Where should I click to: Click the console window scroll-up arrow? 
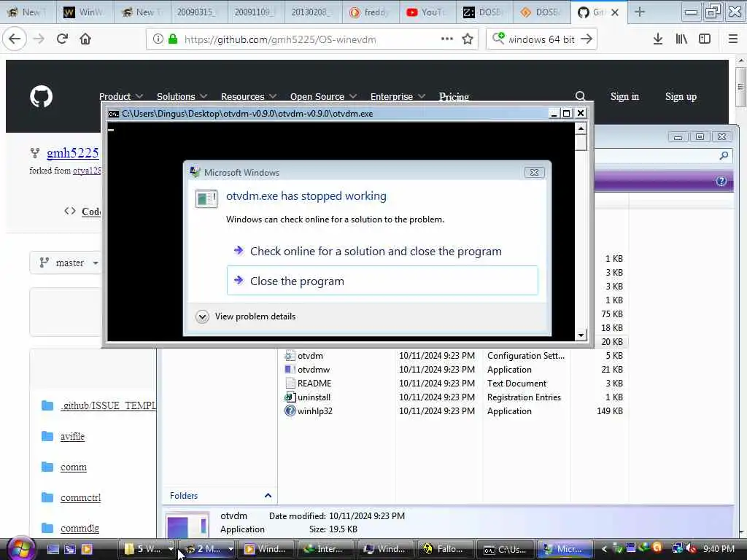(581, 128)
